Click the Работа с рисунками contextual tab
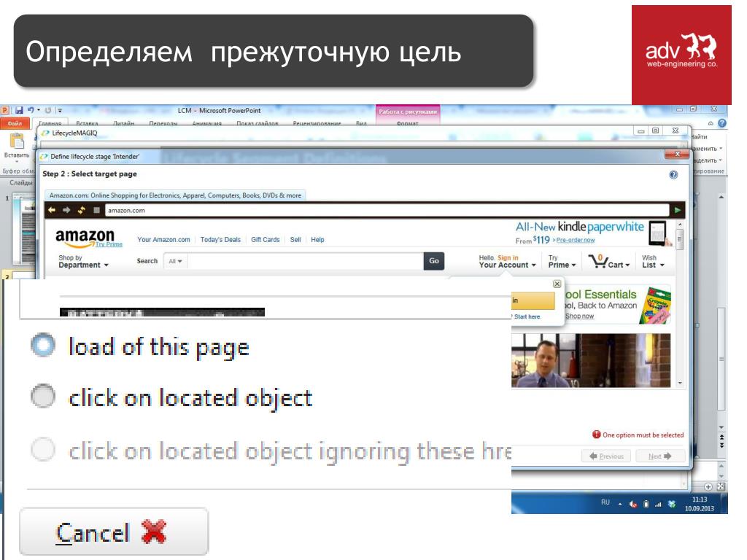The width and height of the screenshot is (747, 560). tap(408, 112)
